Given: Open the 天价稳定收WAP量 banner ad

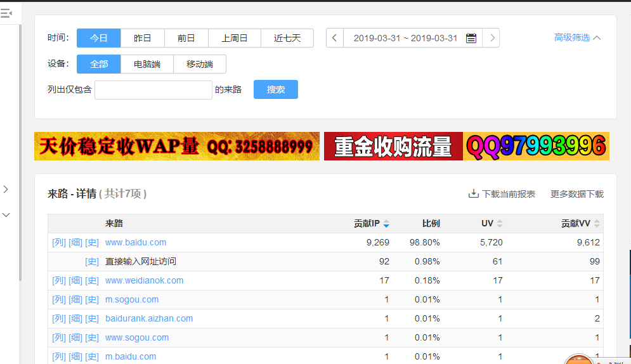Looking at the screenshot, I should pos(177,146).
